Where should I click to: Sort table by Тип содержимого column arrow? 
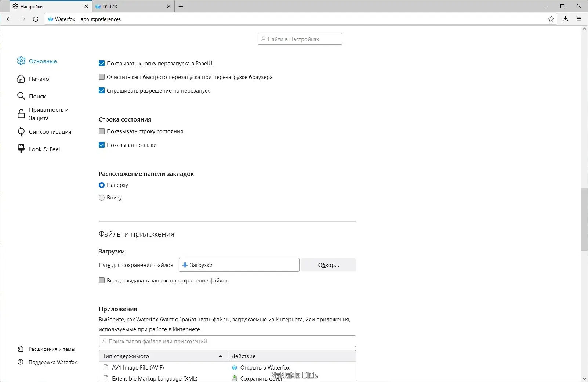[x=221, y=356]
